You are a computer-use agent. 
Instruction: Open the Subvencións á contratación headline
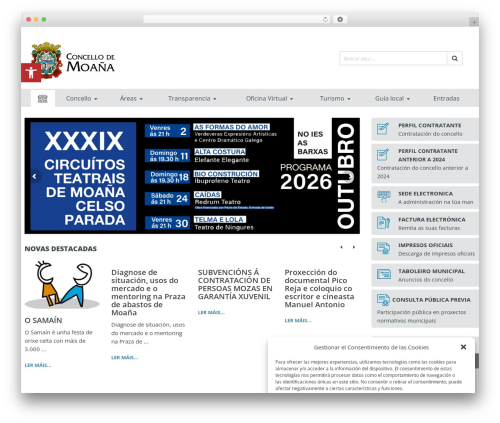pyautogui.click(x=235, y=284)
